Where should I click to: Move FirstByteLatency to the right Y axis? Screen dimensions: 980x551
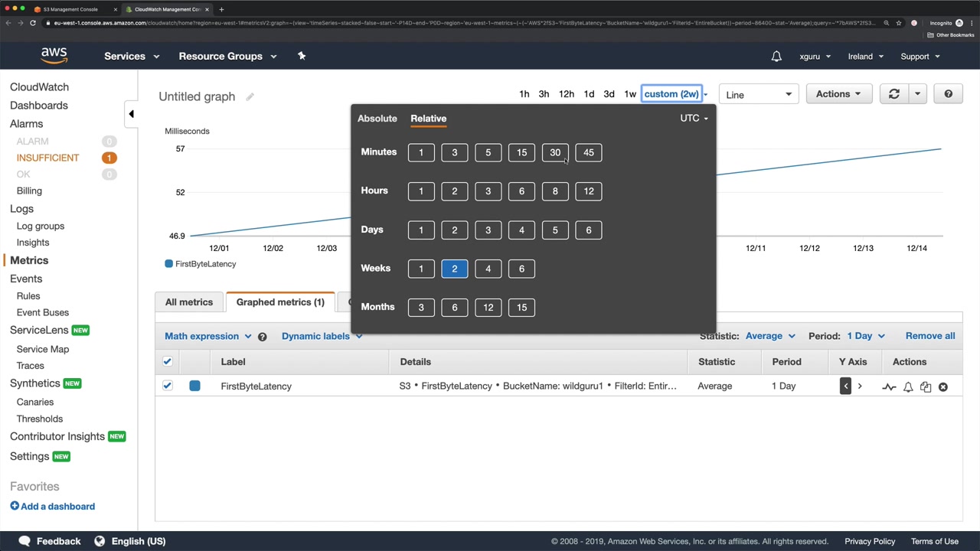coord(860,386)
